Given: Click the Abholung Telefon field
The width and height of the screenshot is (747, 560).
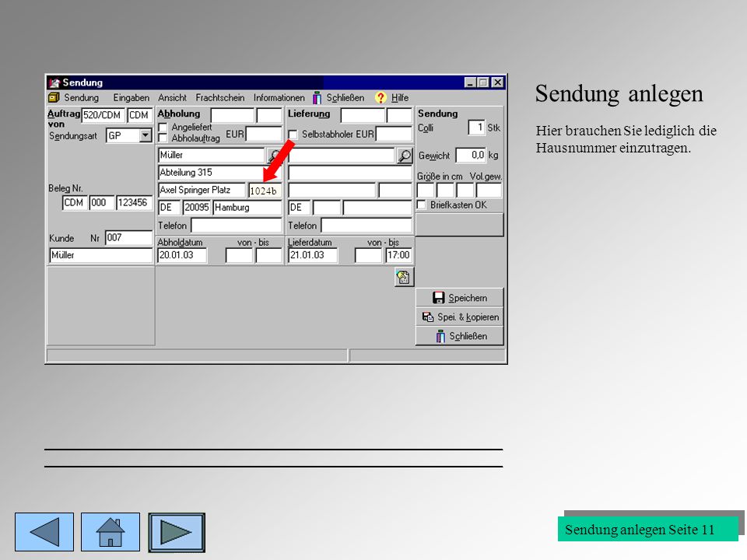Looking at the screenshot, I should (237, 226).
